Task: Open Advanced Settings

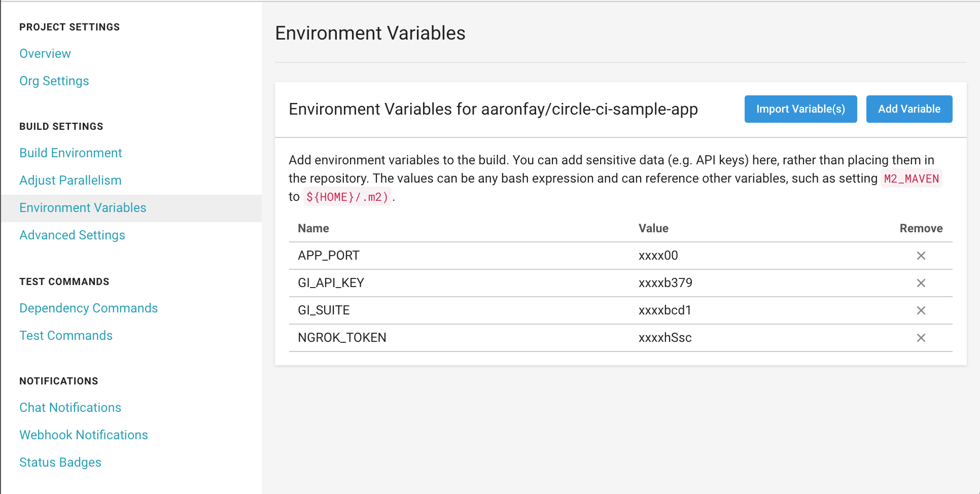Action: point(72,235)
